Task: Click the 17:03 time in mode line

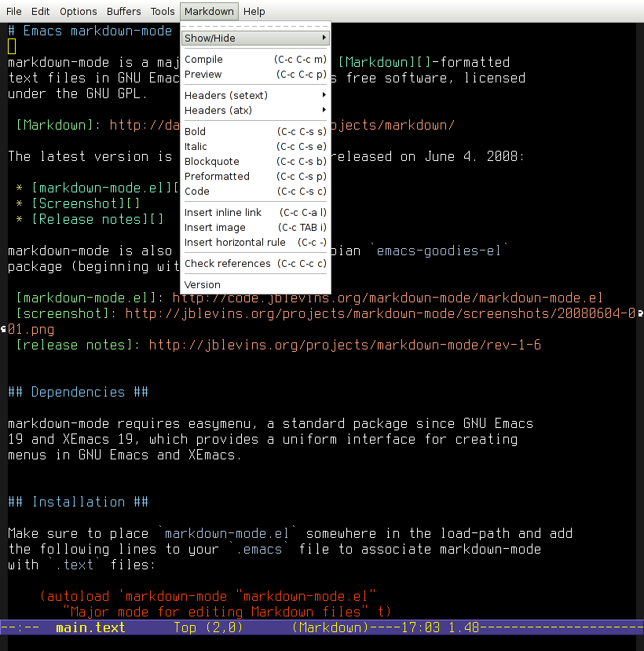Action: [420, 627]
